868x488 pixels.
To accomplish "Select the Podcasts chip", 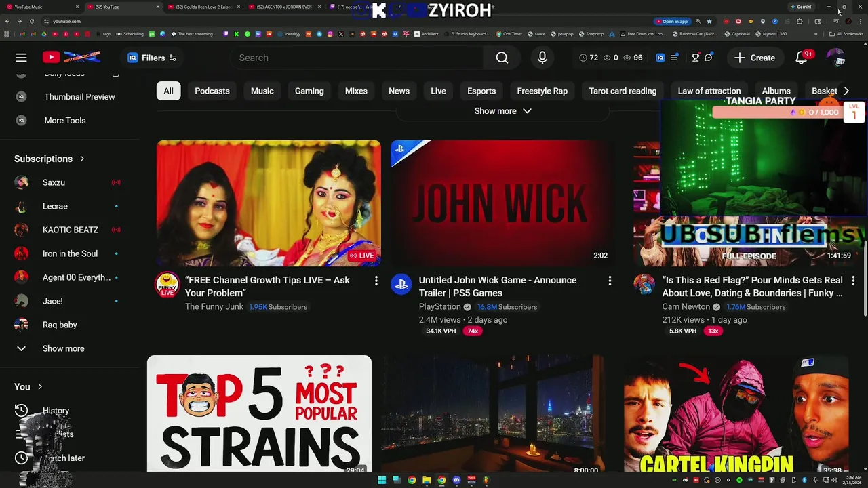I will pyautogui.click(x=212, y=91).
